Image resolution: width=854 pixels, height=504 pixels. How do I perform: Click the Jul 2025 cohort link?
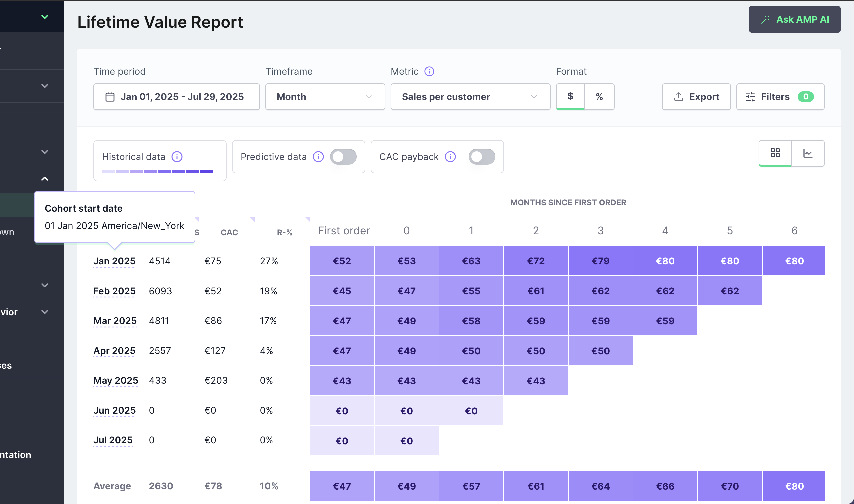pyautogui.click(x=113, y=440)
